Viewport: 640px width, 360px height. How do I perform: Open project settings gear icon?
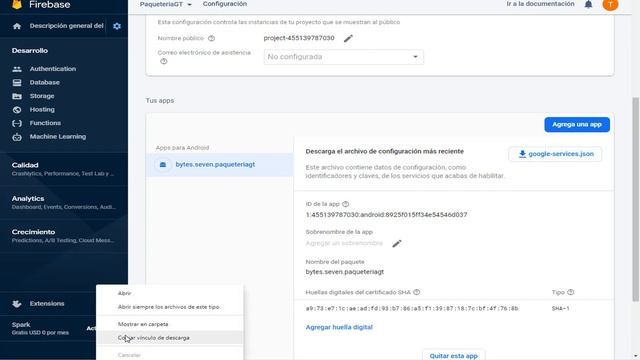point(117,26)
